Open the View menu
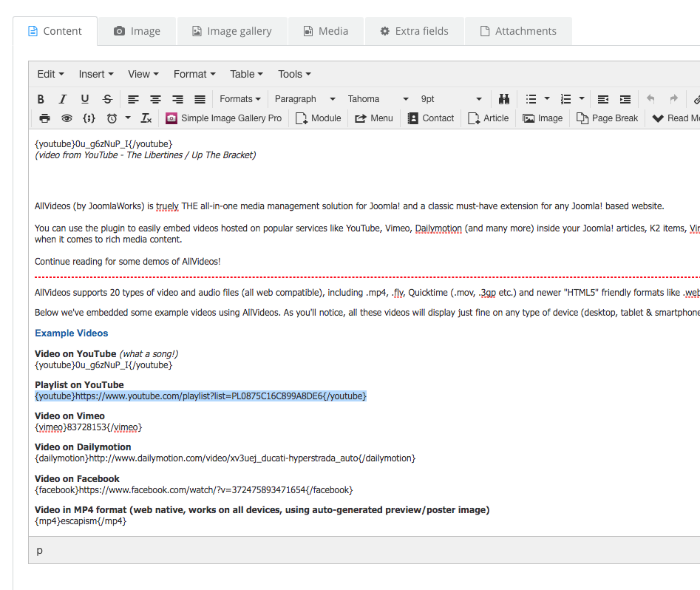Screen dimensions: 700x590 tap(143, 74)
